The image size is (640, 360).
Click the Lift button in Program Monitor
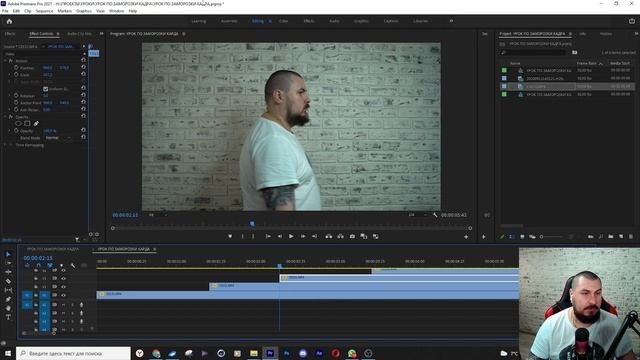click(x=329, y=236)
